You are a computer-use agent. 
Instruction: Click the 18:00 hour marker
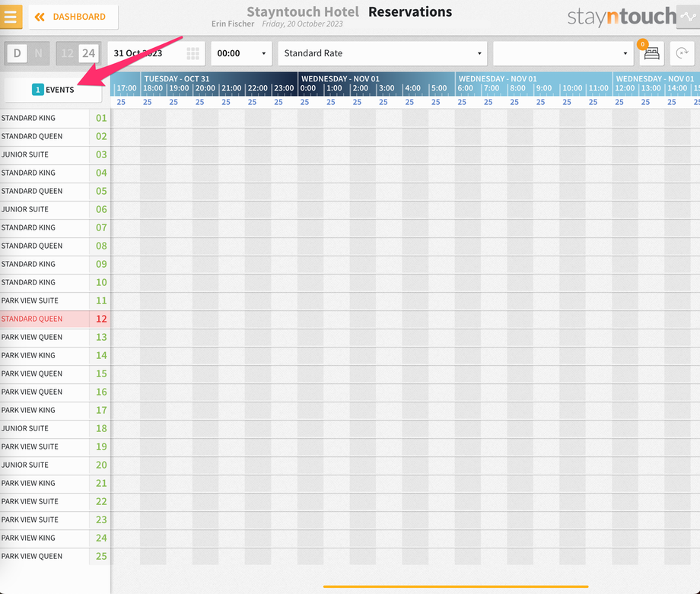[x=153, y=89]
